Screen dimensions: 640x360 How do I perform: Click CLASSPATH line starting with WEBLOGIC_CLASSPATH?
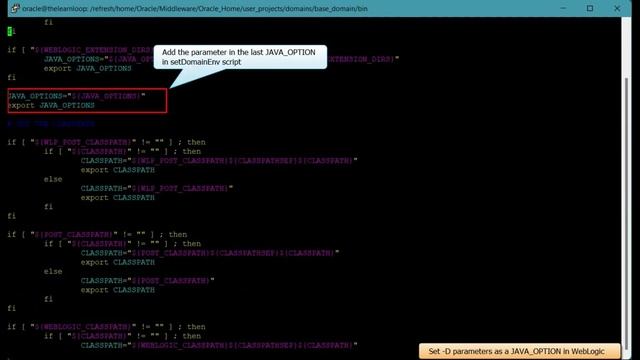tap(219, 345)
